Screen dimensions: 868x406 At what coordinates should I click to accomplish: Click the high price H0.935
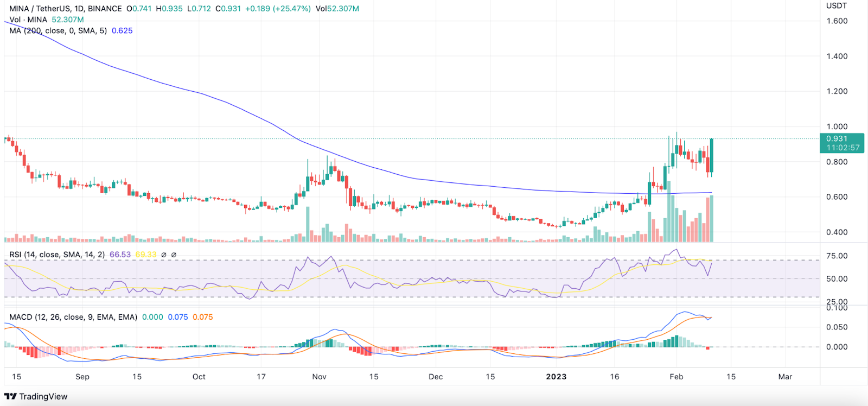pos(169,9)
